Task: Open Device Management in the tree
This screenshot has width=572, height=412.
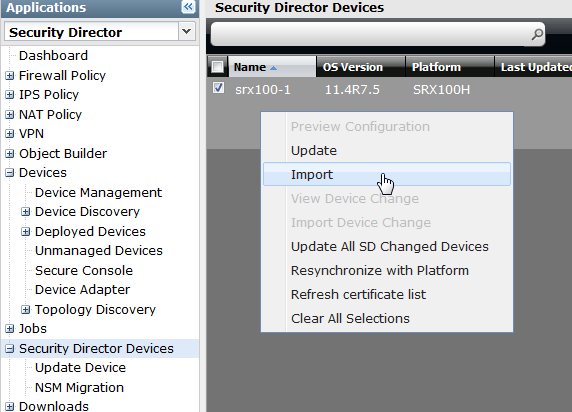Action: tap(98, 192)
